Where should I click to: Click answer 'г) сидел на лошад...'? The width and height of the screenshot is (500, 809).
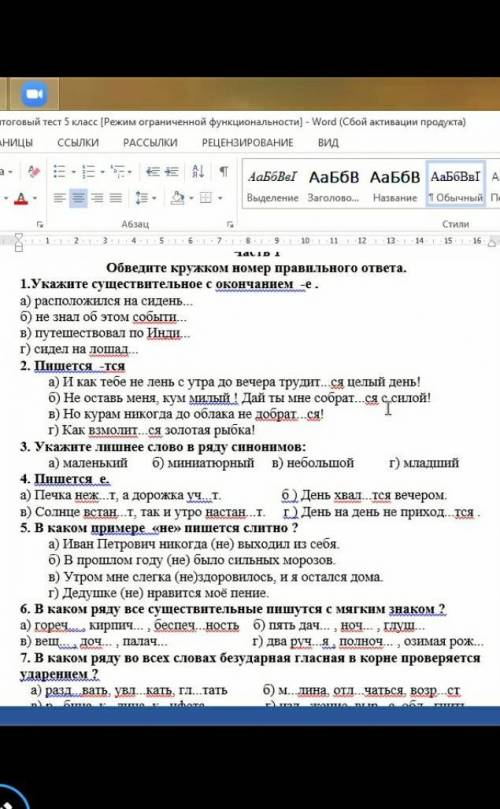point(79,350)
